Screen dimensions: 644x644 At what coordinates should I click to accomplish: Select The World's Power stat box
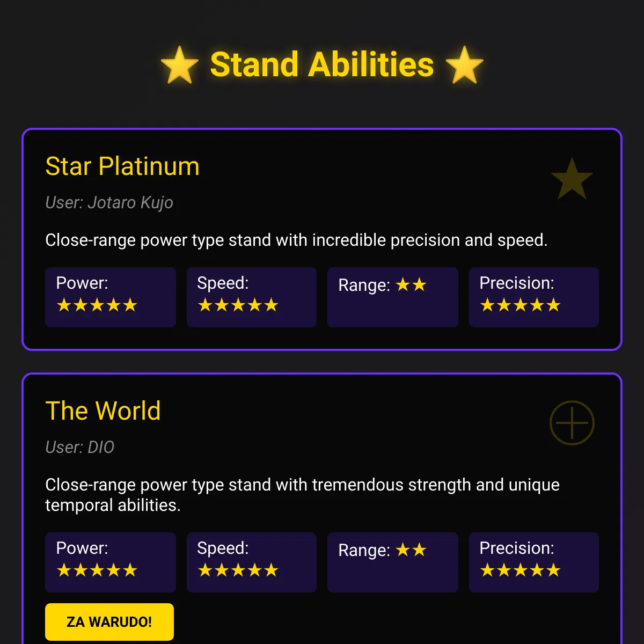(x=111, y=562)
